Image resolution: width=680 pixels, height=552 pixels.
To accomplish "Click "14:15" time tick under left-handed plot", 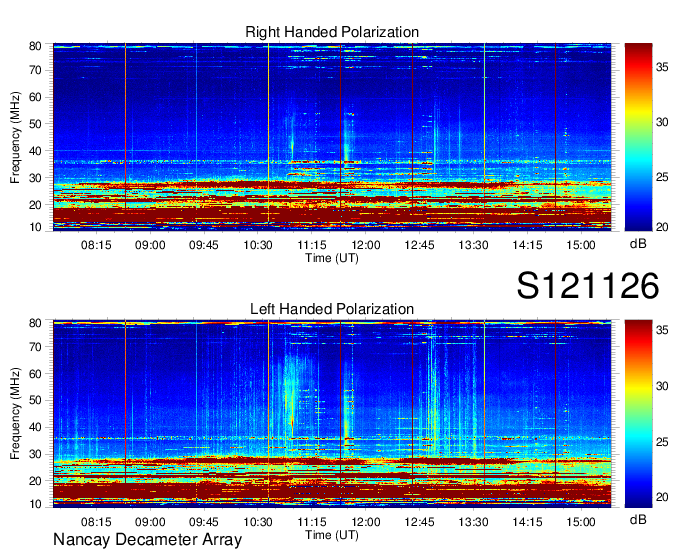I will click(527, 522).
